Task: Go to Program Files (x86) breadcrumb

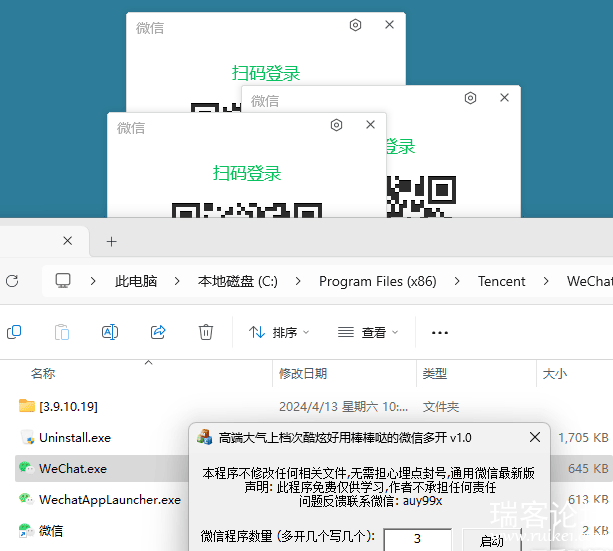Action: [378, 281]
